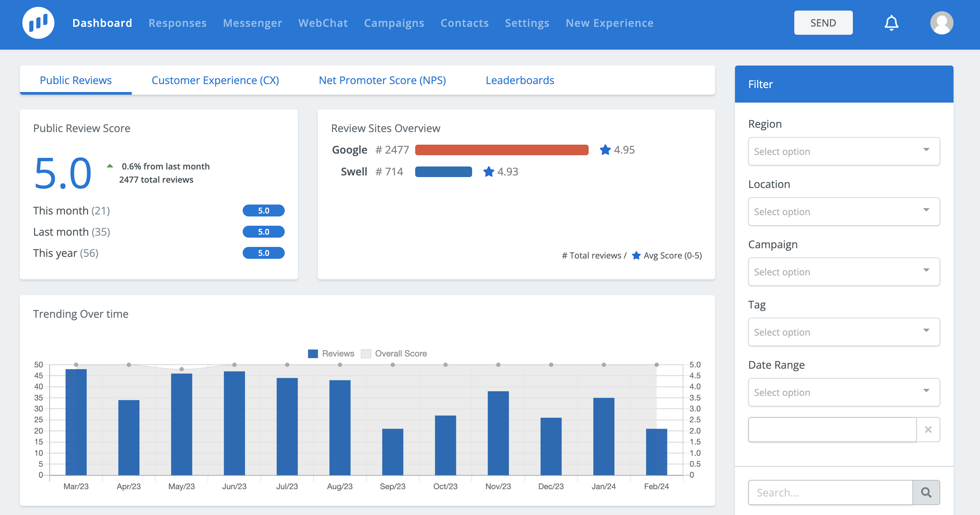The image size is (980, 515).
Task: Clear the date range with the X icon
Action: 928,429
